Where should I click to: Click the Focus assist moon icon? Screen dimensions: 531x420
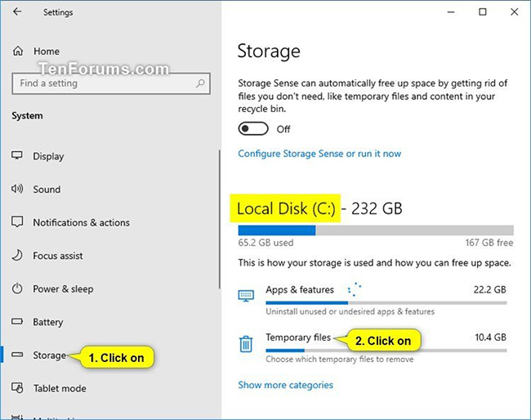click(x=18, y=256)
